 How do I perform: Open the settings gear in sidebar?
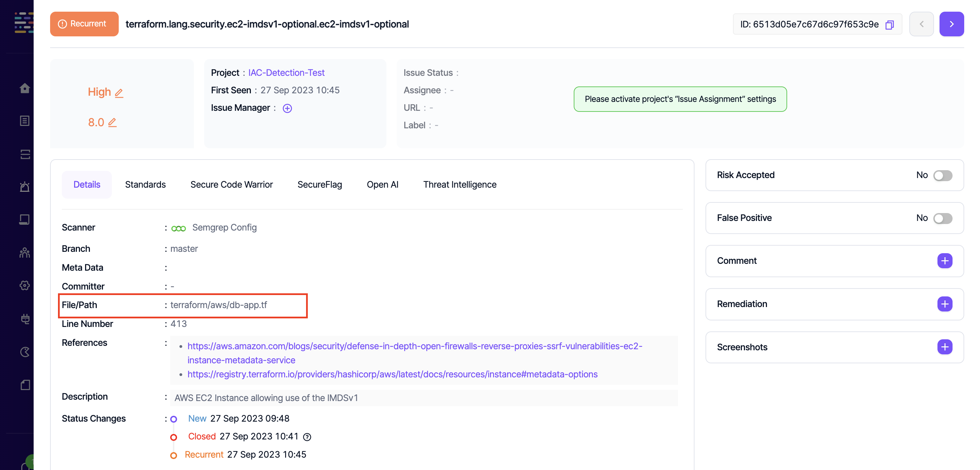(25, 285)
